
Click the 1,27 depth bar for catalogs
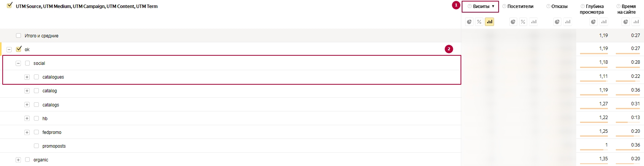pyautogui.click(x=594, y=109)
